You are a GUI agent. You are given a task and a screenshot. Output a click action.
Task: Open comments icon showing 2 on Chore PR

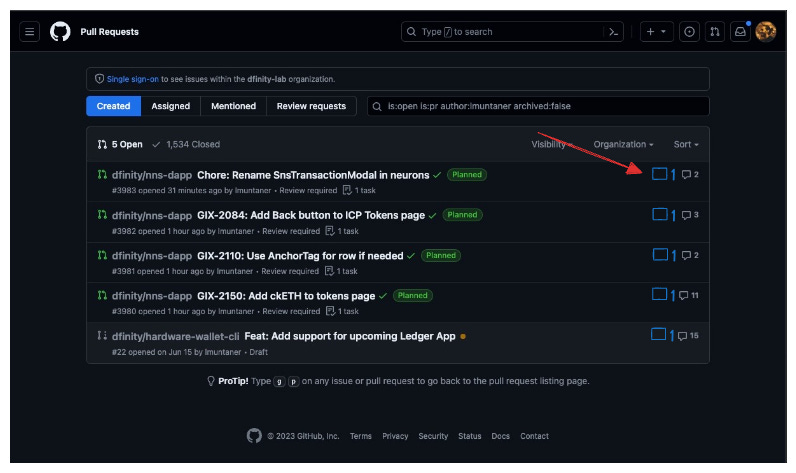[690, 175]
